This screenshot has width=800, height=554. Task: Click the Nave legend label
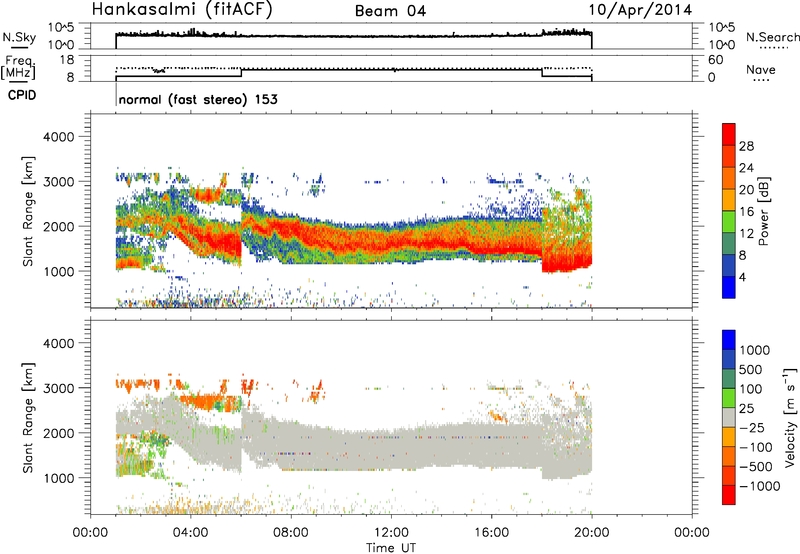(x=761, y=70)
